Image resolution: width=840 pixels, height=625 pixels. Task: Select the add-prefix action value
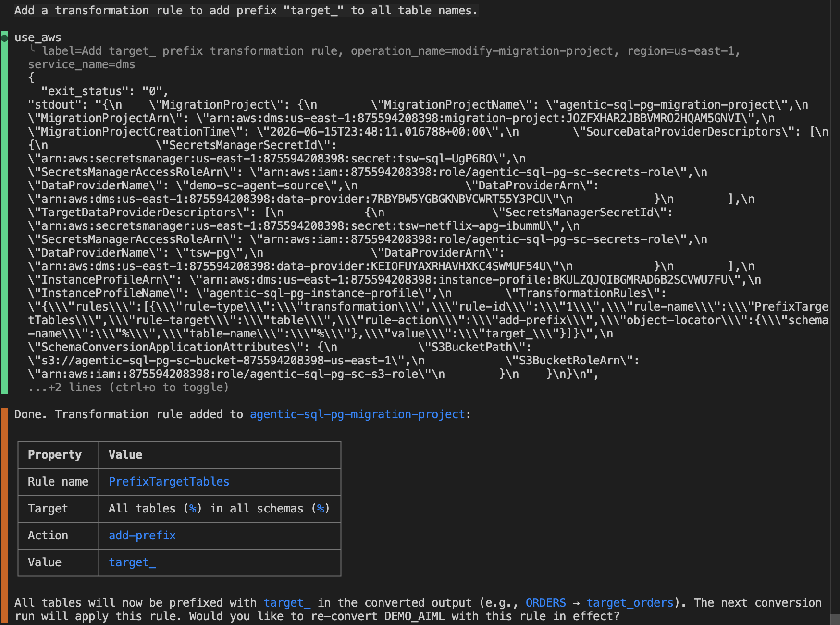click(x=142, y=536)
